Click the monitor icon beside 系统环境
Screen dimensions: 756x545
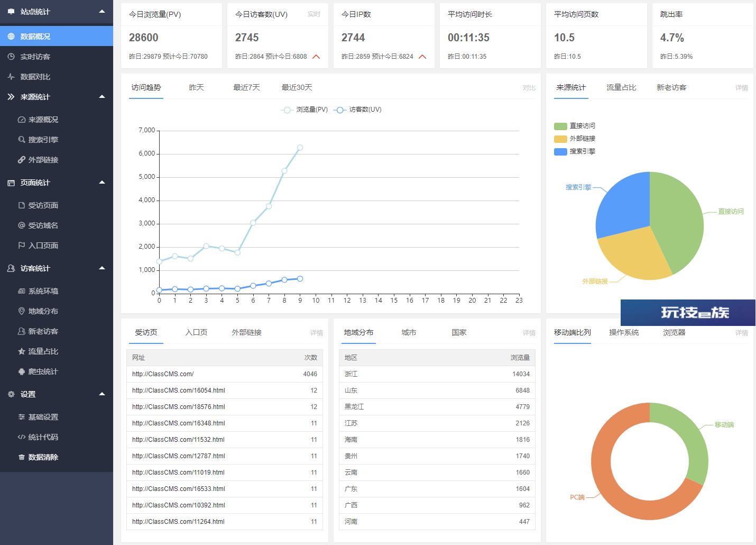[22, 291]
